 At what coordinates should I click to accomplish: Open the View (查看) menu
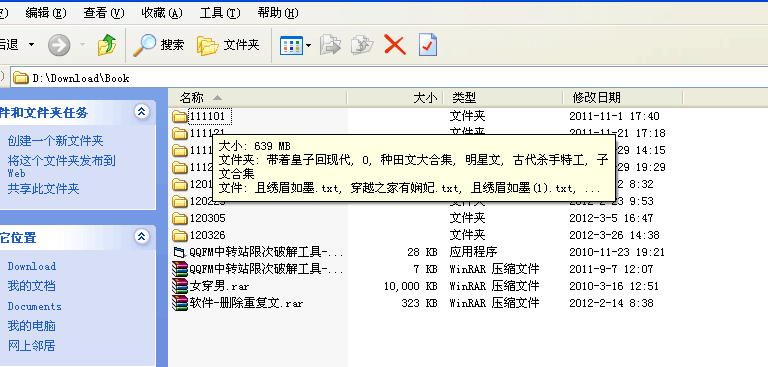tap(104, 13)
